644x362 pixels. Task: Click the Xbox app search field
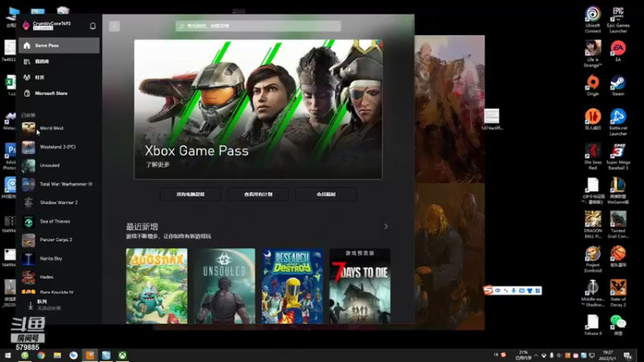coord(258,26)
